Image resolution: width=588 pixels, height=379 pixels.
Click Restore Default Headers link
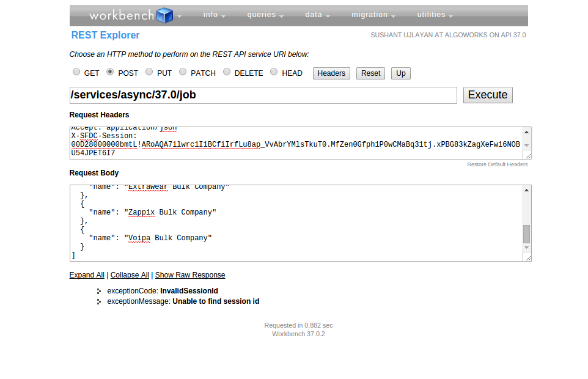[x=497, y=164]
